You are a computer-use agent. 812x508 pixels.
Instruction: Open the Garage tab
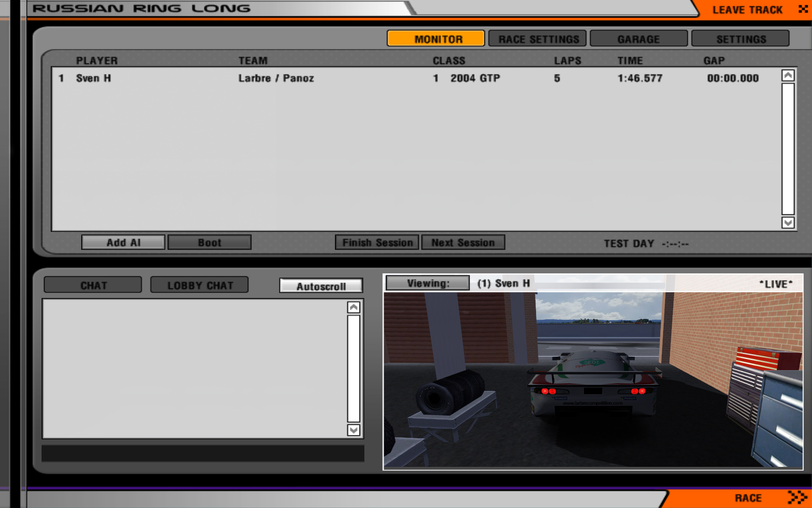click(638, 39)
